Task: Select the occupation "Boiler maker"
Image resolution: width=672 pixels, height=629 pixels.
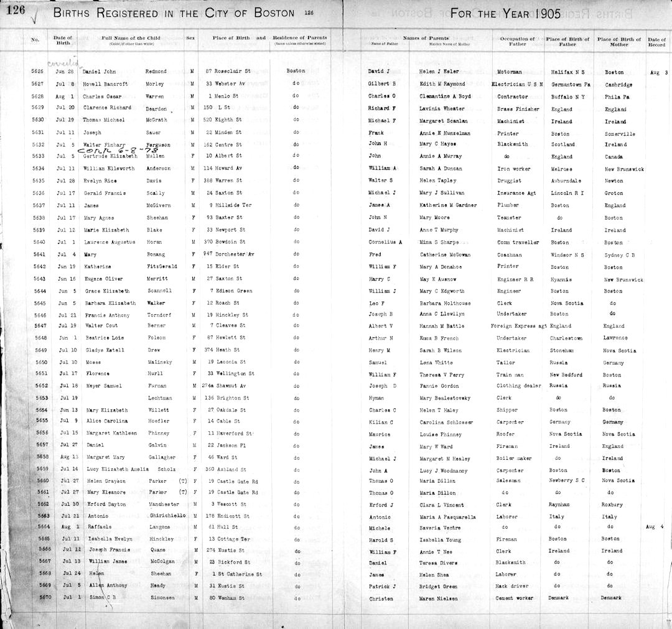Action: coord(515,459)
